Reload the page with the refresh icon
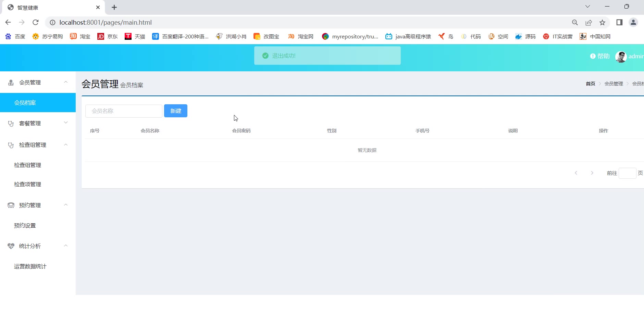Image resolution: width=644 pixels, height=332 pixels. coord(35,22)
